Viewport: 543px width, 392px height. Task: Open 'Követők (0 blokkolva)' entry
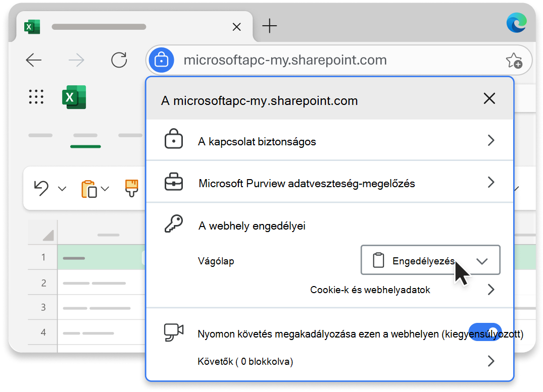pos(245,362)
